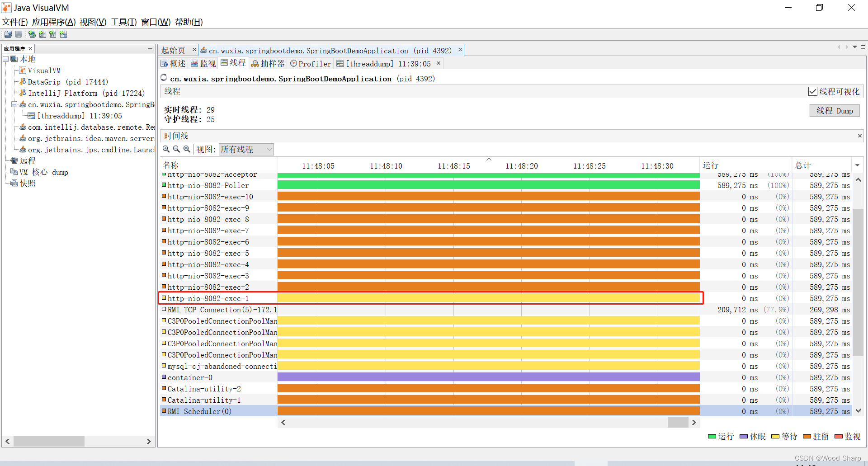This screenshot has width=868, height=466.
Task: Open the 应用程序(A) menu
Action: tap(54, 22)
